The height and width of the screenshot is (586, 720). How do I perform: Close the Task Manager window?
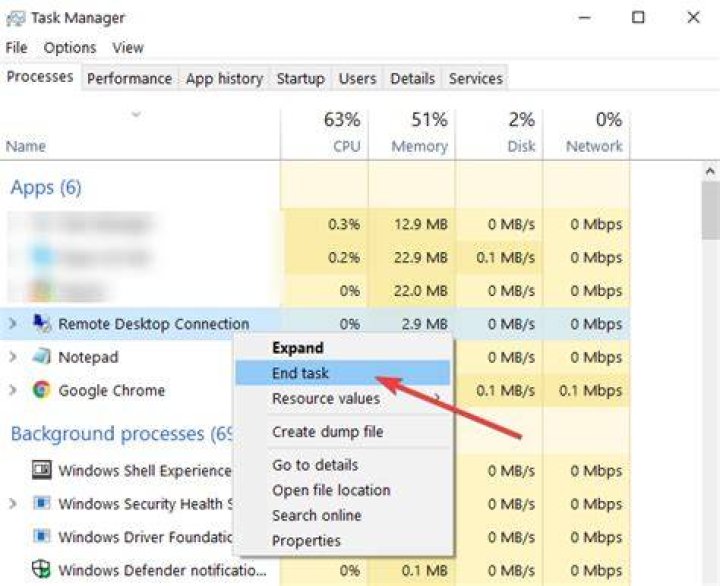tap(693, 17)
